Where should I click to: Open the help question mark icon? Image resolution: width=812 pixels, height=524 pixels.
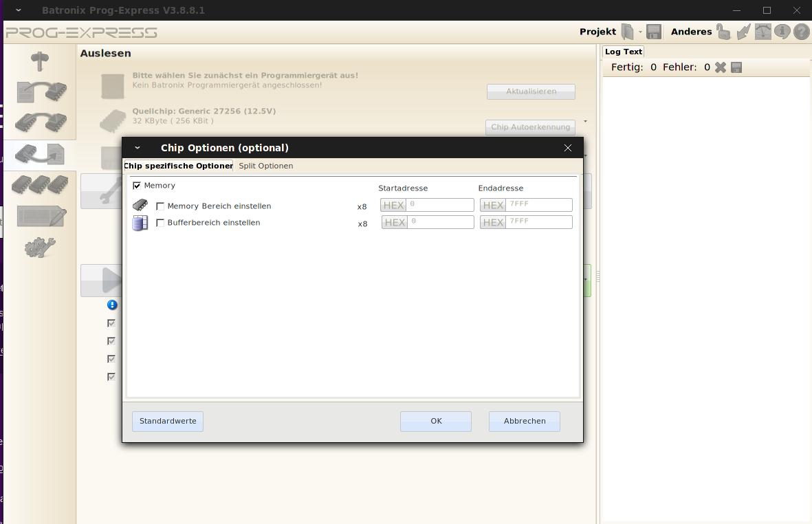point(801,32)
